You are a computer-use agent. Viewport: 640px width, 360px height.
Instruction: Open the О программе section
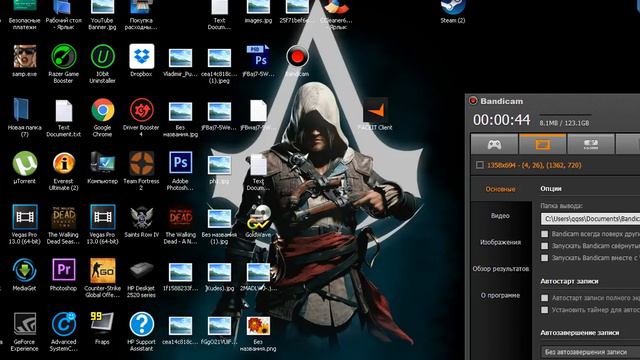tap(500, 295)
